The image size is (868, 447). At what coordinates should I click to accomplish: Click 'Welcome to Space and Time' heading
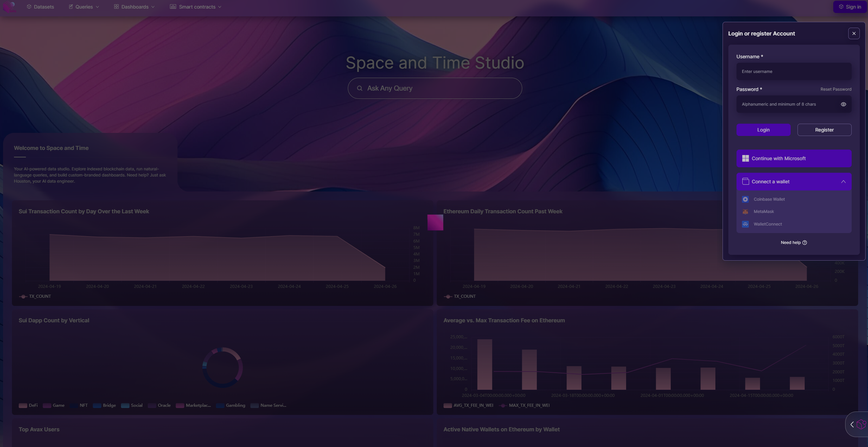tap(51, 148)
